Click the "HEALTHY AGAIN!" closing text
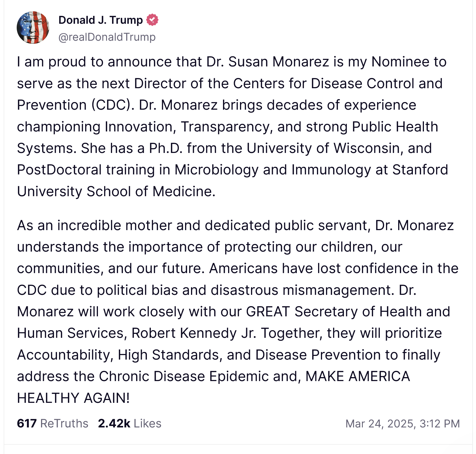This screenshot has height=454, width=476. 73,398
